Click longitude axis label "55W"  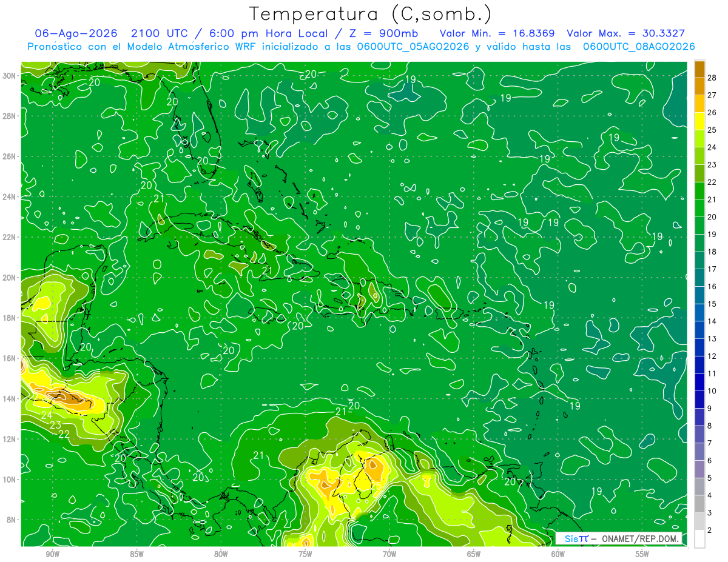pyautogui.click(x=642, y=554)
